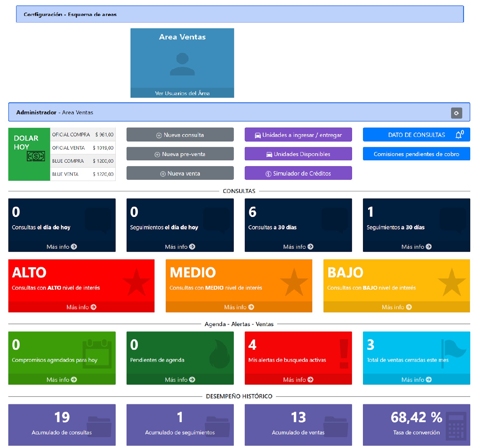The width and height of the screenshot is (478, 448).
Task: Open Nueva consulta
Action: [180, 135]
